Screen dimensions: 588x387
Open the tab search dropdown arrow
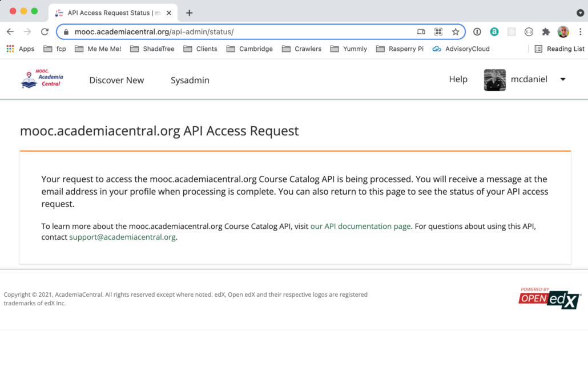pyautogui.click(x=580, y=13)
